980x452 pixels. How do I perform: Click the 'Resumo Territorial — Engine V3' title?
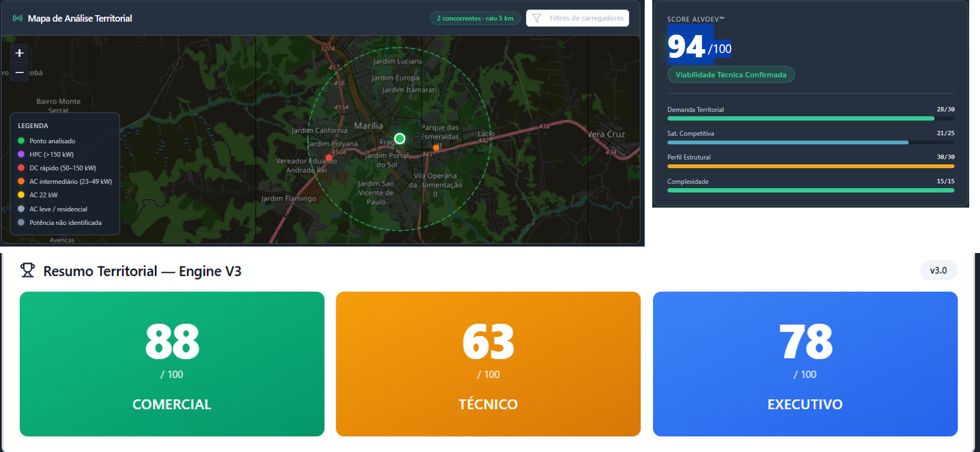point(142,271)
